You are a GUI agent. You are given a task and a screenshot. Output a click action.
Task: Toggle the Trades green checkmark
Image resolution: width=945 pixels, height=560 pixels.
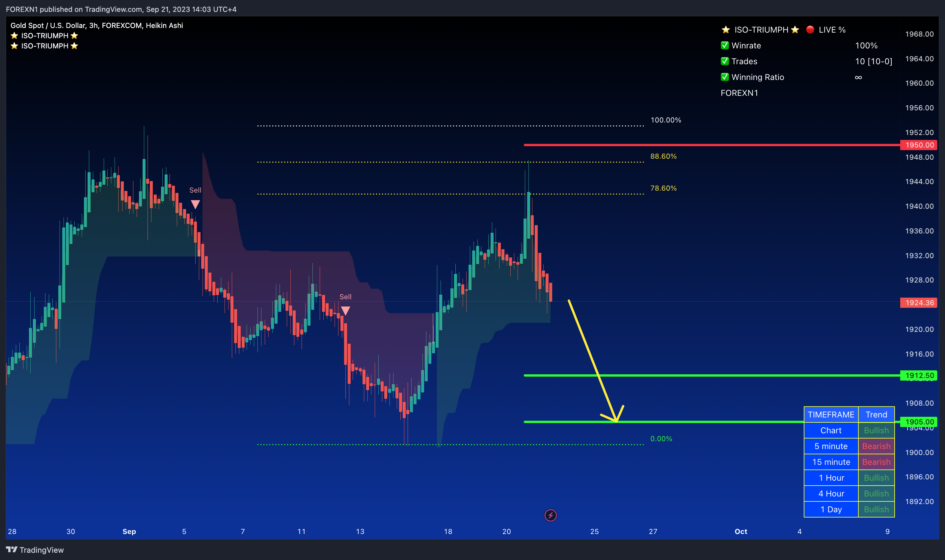tap(725, 61)
